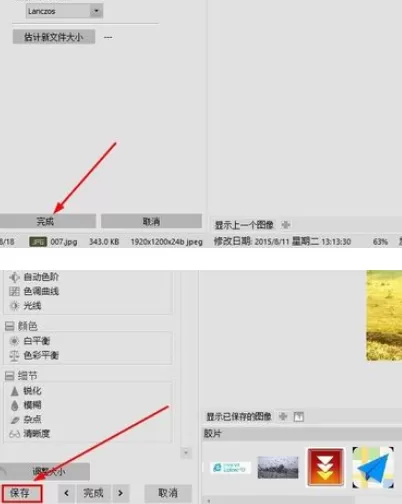Open the 白平衡 white balance tool
The width and height of the screenshot is (402, 504).
tap(29, 341)
